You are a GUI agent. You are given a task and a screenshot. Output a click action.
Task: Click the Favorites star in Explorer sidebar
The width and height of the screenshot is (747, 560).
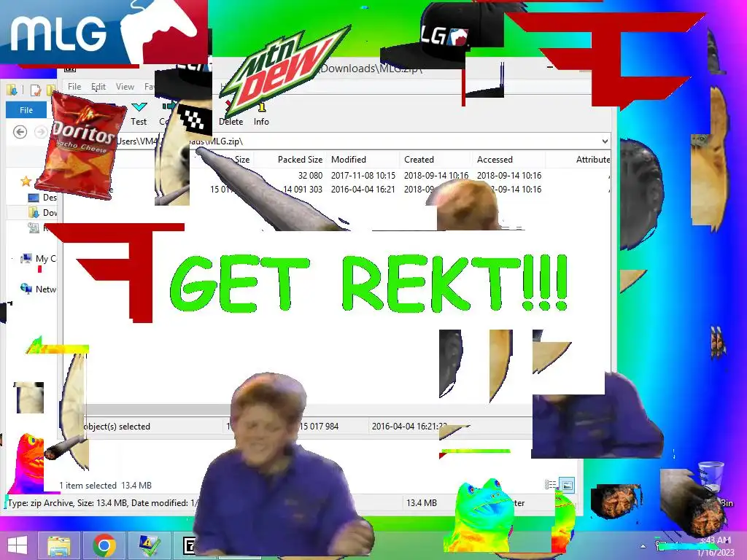(26, 181)
